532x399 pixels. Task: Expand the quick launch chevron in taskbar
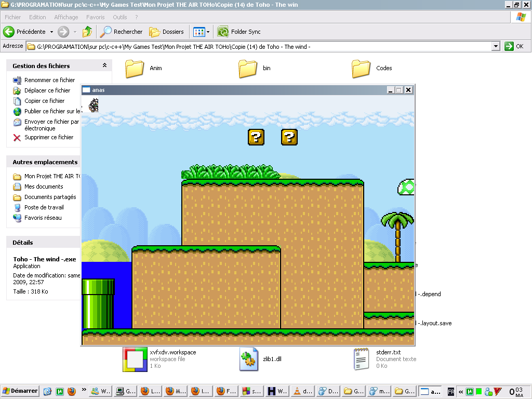tap(84, 390)
